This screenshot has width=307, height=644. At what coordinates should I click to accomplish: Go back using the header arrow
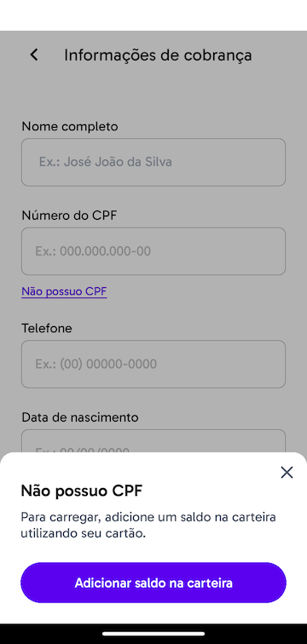pos(34,55)
